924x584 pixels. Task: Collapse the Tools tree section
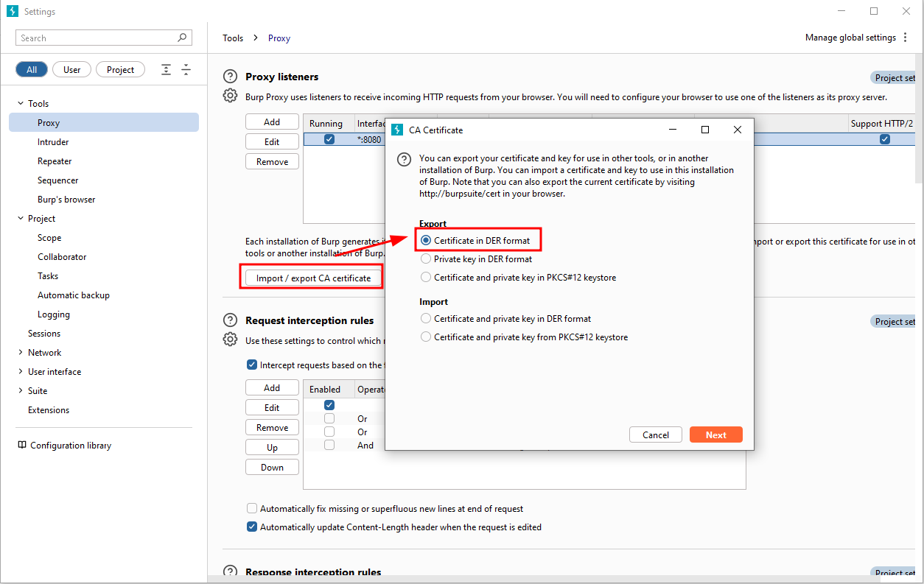21,104
